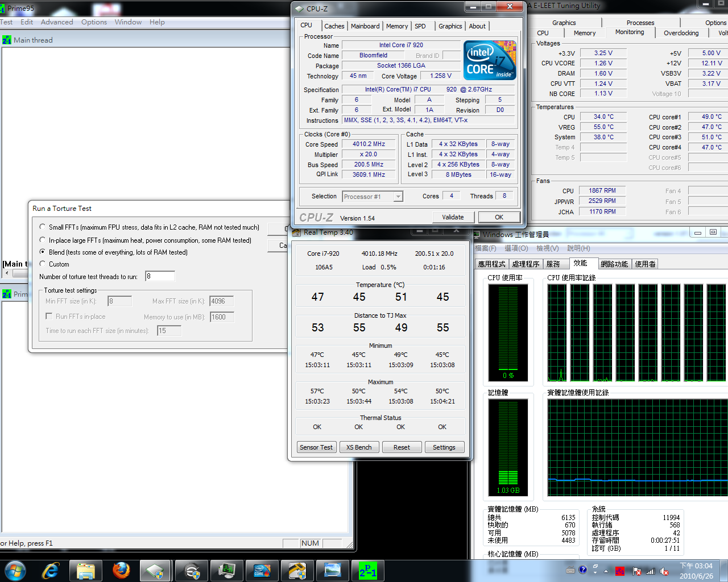The height and width of the screenshot is (582, 728).
Task: Open the Intel Core taskbar icon
Action: tap(262, 570)
